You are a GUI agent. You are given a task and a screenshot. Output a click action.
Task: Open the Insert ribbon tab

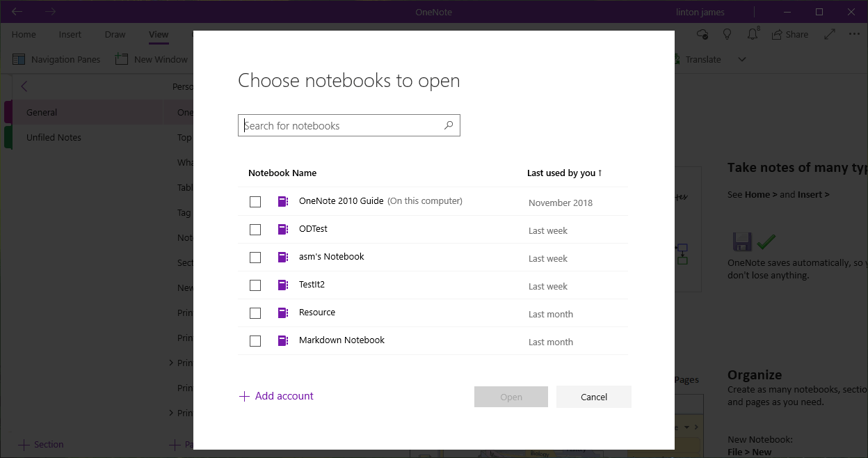click(70, 34)
